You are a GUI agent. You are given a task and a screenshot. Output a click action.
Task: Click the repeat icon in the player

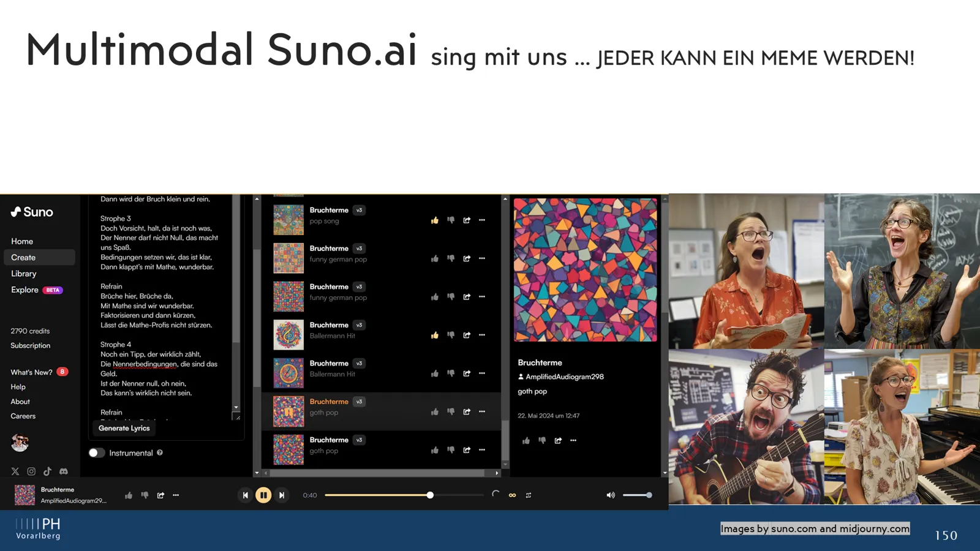529,495
